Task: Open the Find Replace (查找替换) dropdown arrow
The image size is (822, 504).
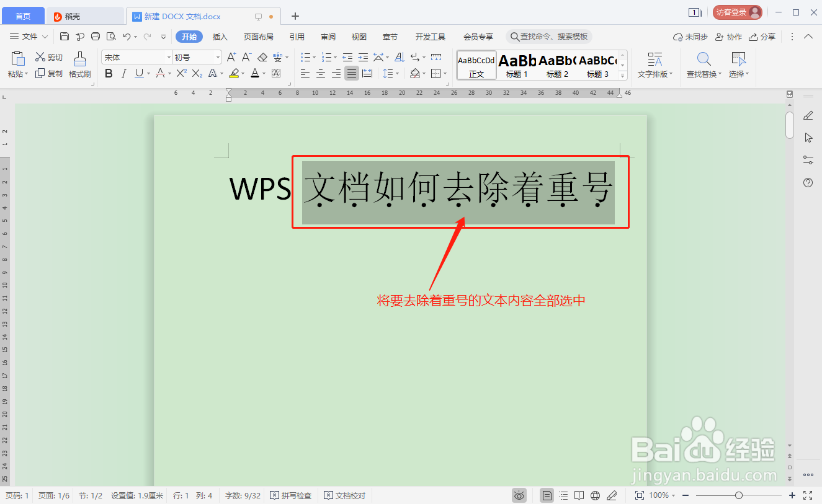Action: click(720, 74)
